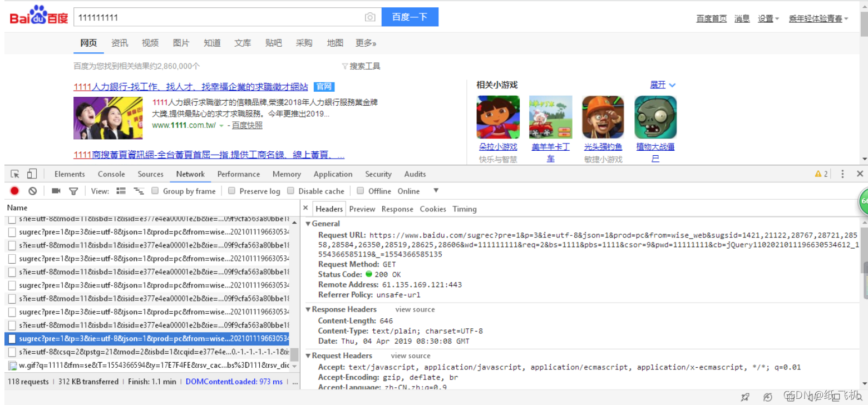
Task: Click the Baidu logo
Action: [39, 16]
